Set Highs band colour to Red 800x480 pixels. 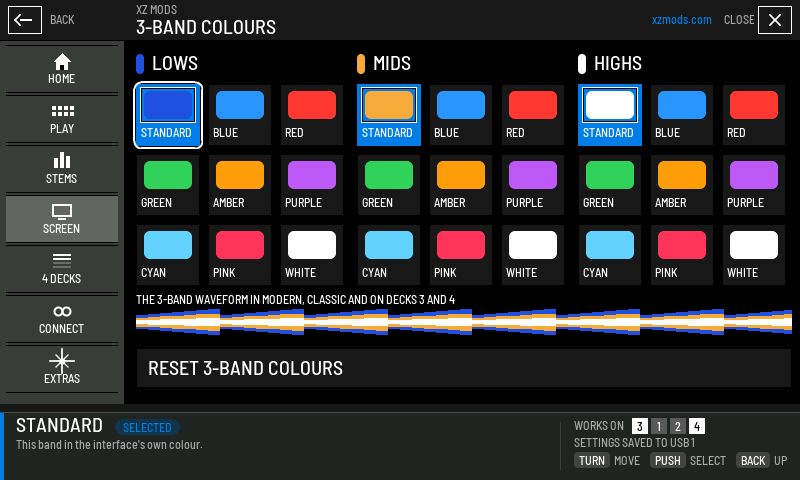[x=754, y=115]
